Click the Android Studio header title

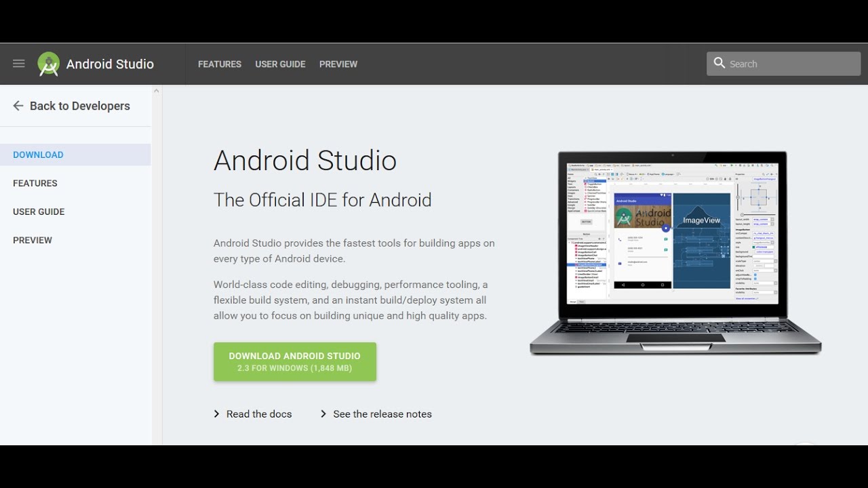point(110,64)
